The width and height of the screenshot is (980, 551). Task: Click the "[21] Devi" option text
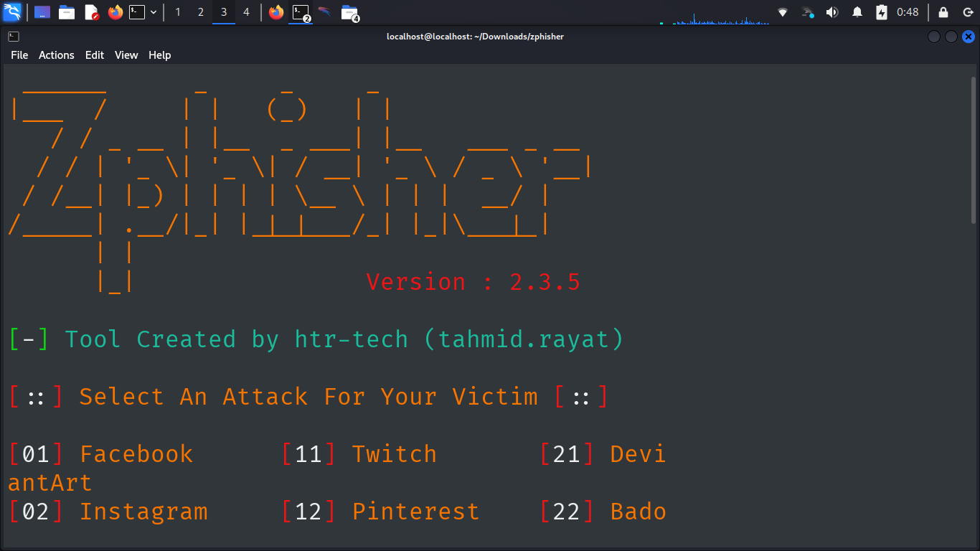[x=603, y=454]
